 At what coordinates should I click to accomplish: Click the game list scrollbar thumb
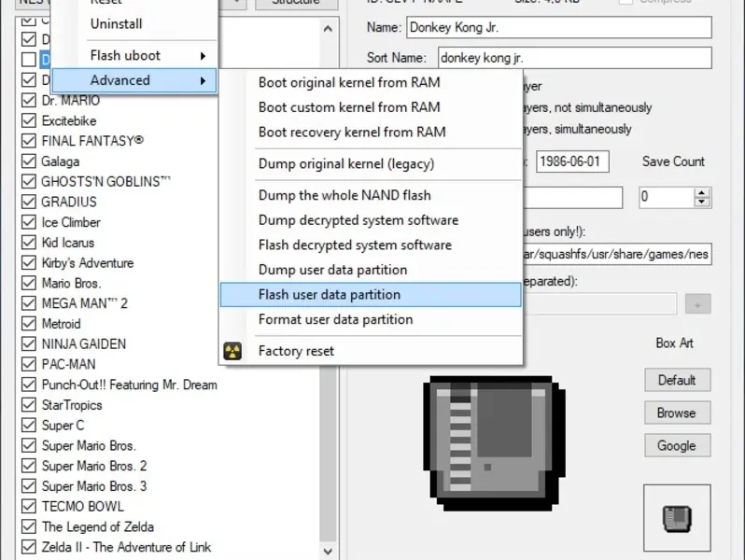(x=328, y=454)
